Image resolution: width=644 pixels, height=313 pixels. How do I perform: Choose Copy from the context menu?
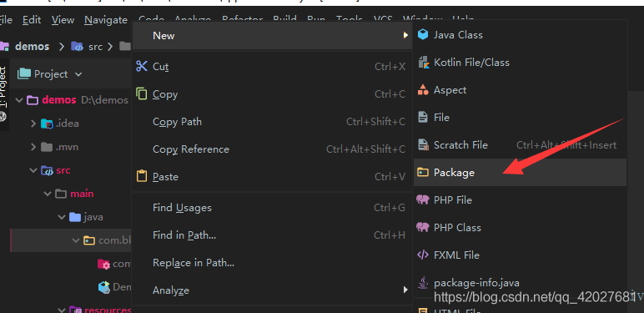pos(272,94)
